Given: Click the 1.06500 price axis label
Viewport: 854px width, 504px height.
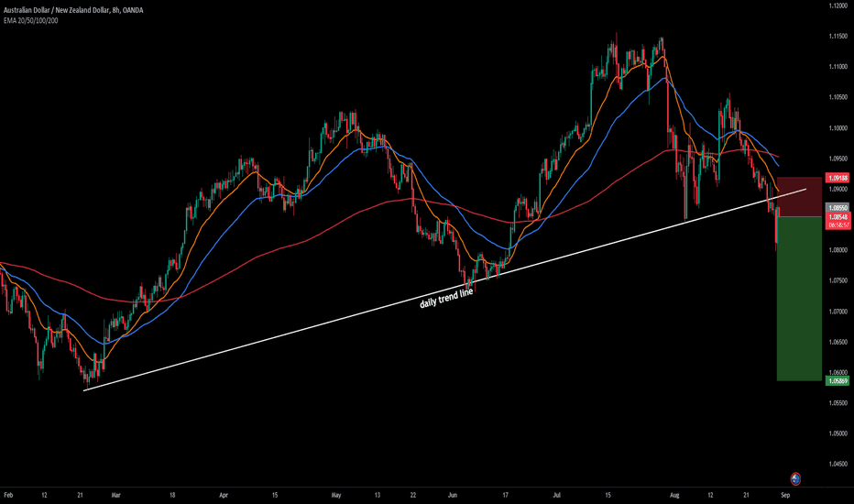Looking at the screenshot, I should click(838, 342).
